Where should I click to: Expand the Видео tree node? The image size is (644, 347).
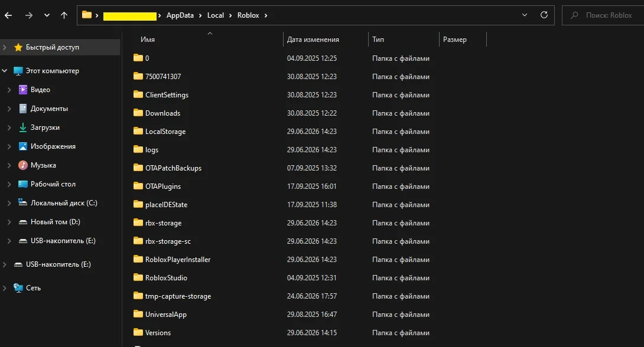pos(9,90)
